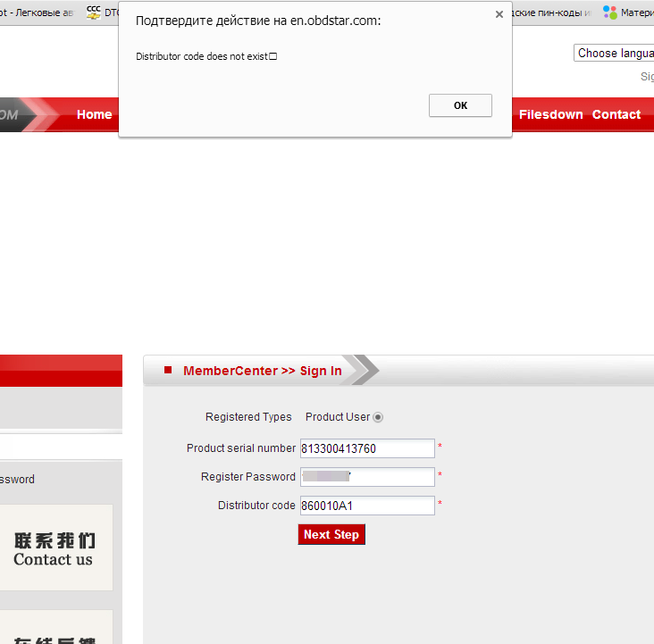
Task: Click the MemberCenter >> Sign In heading
Action: (x=263, y=371)
